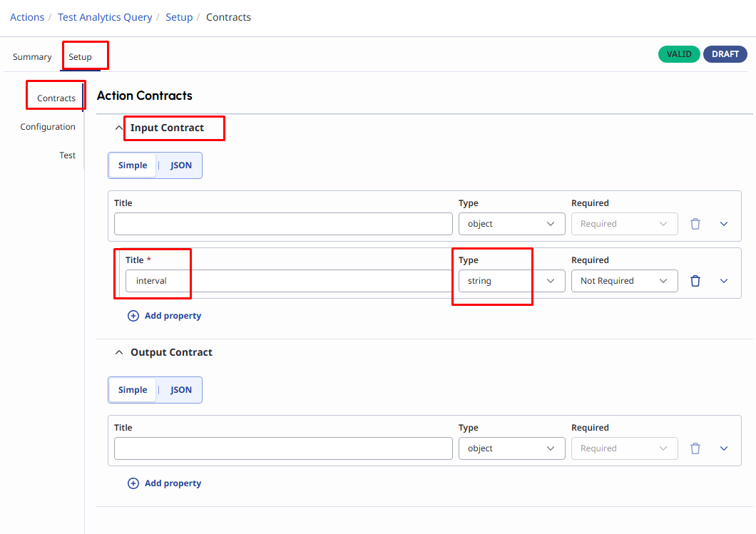Switch Output Contract view to JSON

[181, 390]
